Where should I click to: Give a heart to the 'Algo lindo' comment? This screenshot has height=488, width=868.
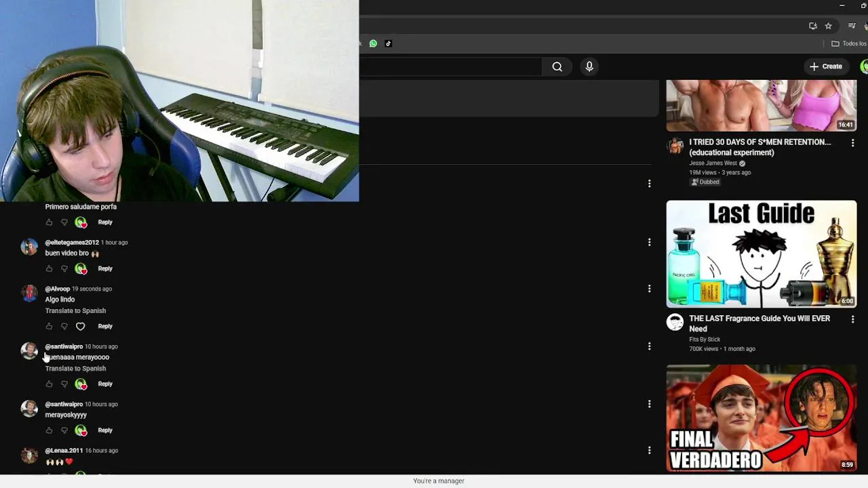tap(80, 326)
